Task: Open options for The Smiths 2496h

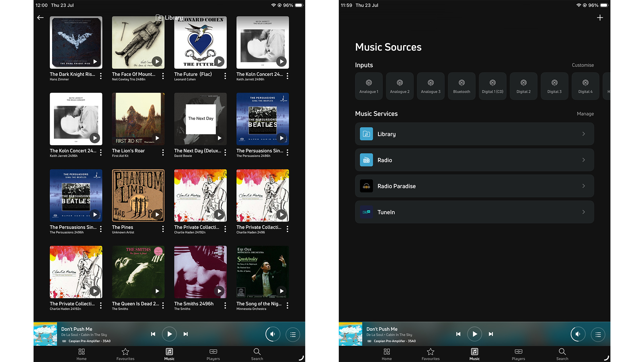Action: [x=225, y=305]
